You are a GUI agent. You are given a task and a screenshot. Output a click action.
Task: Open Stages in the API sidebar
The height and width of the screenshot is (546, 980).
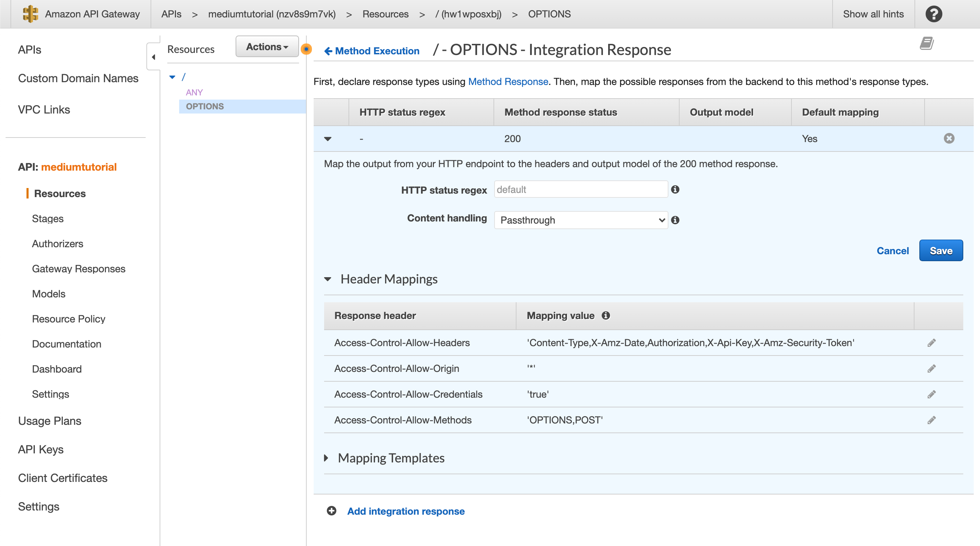pyautogui.click(x=47, y=219)
